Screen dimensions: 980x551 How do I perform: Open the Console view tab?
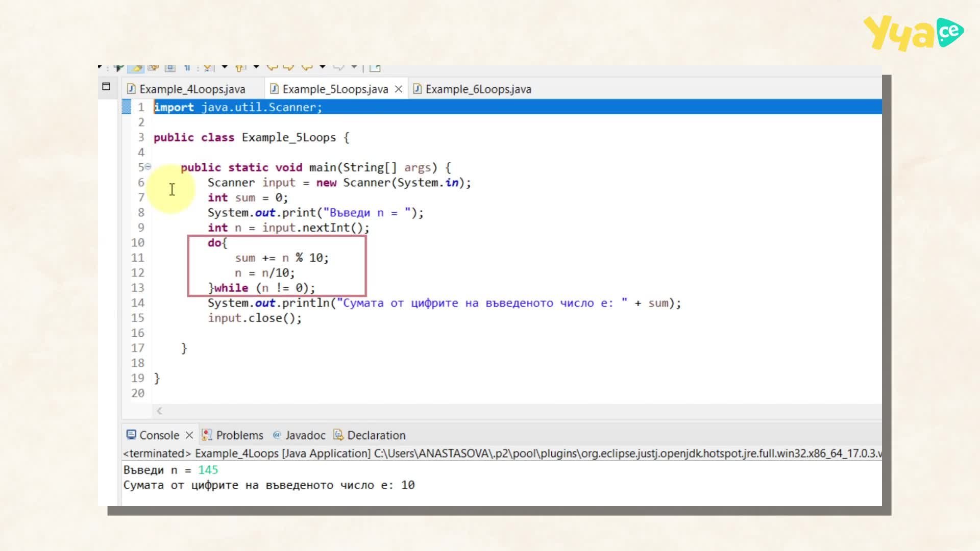coord(159,435)
